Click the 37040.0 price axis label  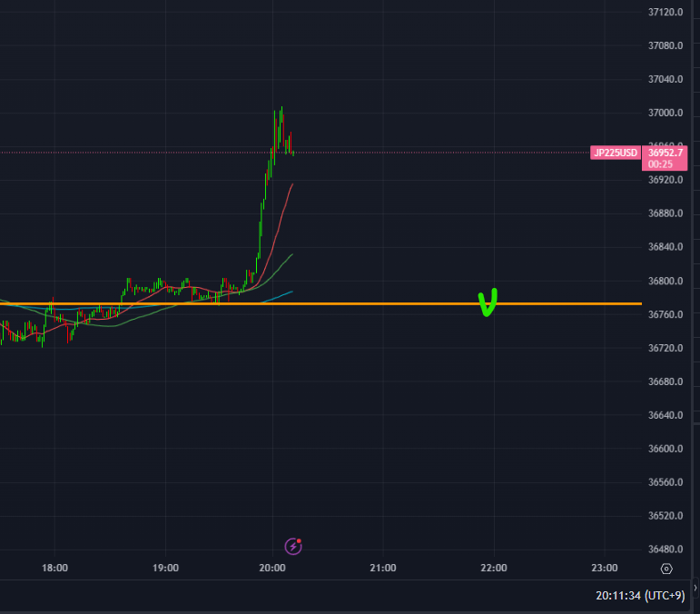point(665,80)
